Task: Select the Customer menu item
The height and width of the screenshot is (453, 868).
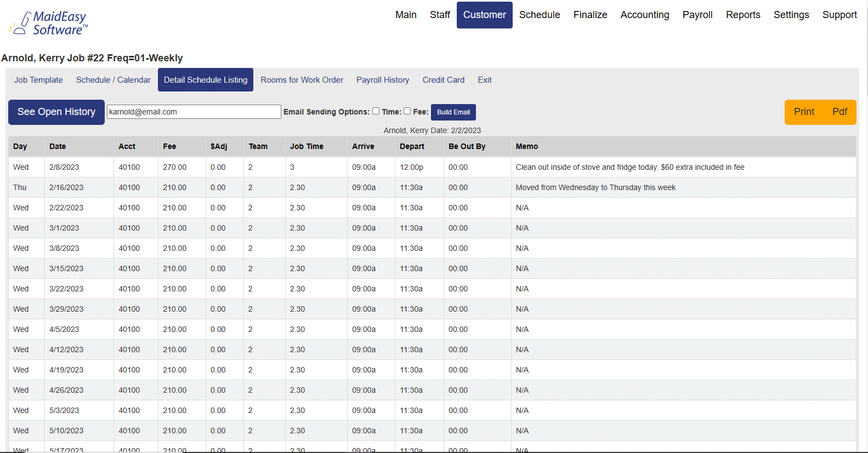Action: click(x=484, y=15)
